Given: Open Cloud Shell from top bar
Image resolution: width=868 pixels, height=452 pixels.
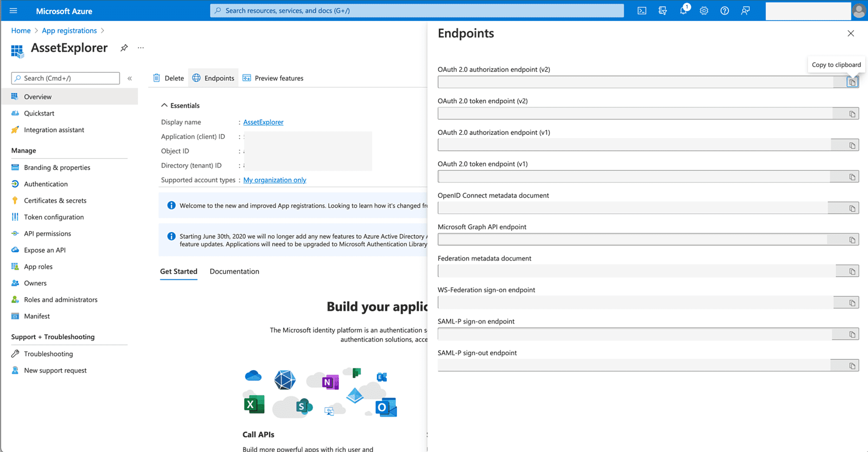Looking at the screenshot, I should (x=641, y=11).
